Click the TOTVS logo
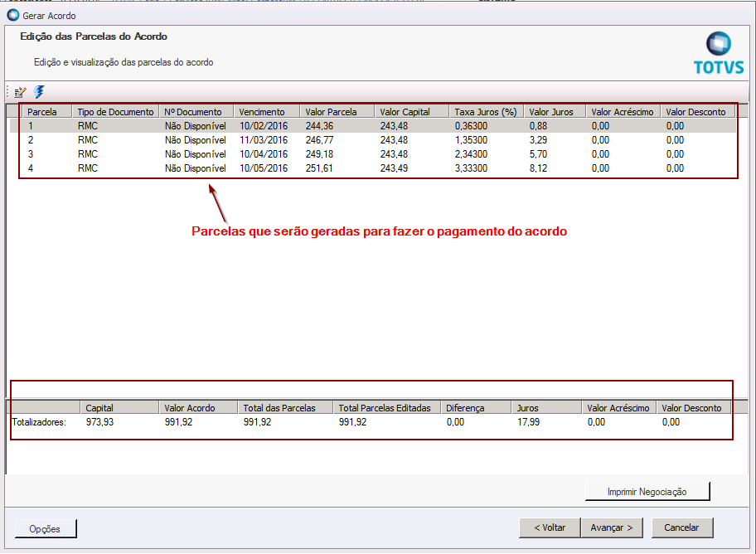Viewport: 756px width, 554px height. tap(718, 54)
